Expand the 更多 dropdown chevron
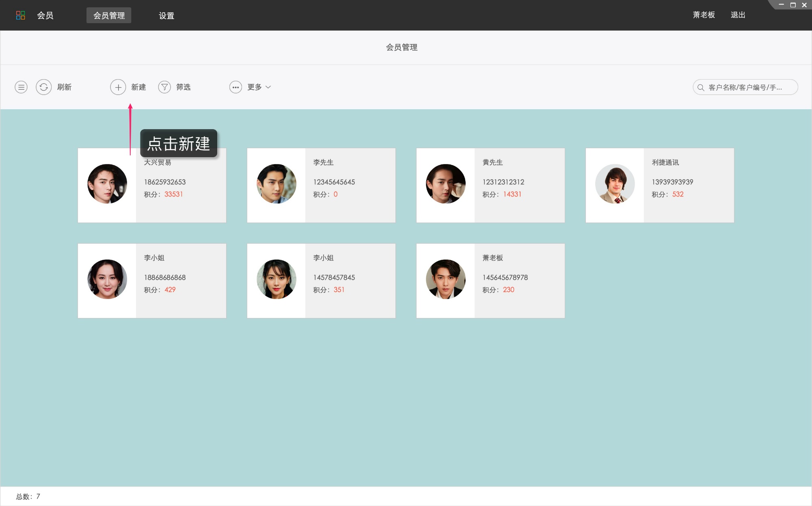 [x=268, y=87]
